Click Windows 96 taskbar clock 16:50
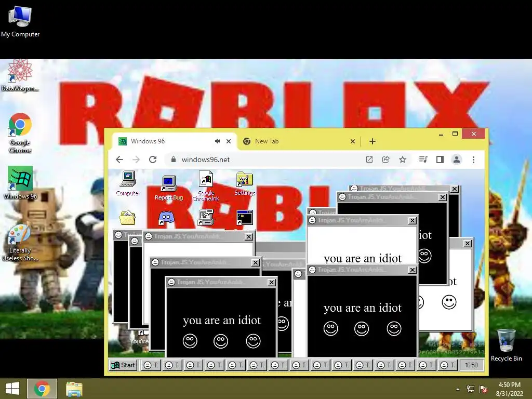Screen dimensions: 532x399 (471, 365)
